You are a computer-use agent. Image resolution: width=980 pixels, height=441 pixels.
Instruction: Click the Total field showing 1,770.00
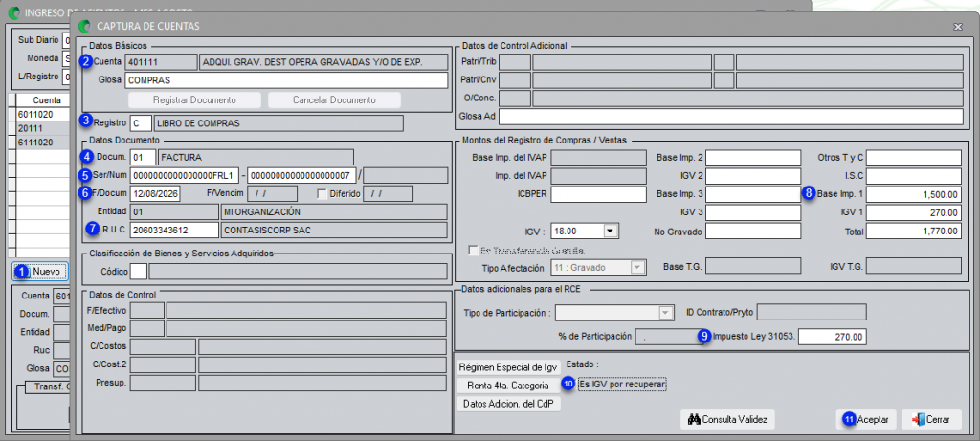tap(914, 232)
